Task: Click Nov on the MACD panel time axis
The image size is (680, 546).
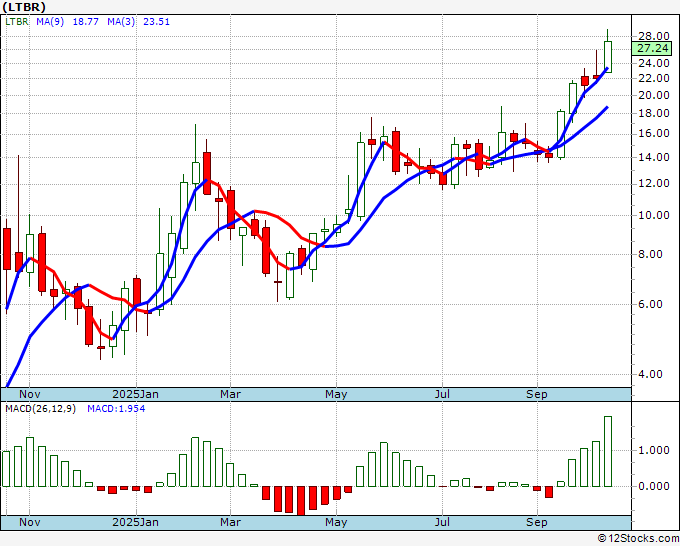Action: [x=29, y=522]
